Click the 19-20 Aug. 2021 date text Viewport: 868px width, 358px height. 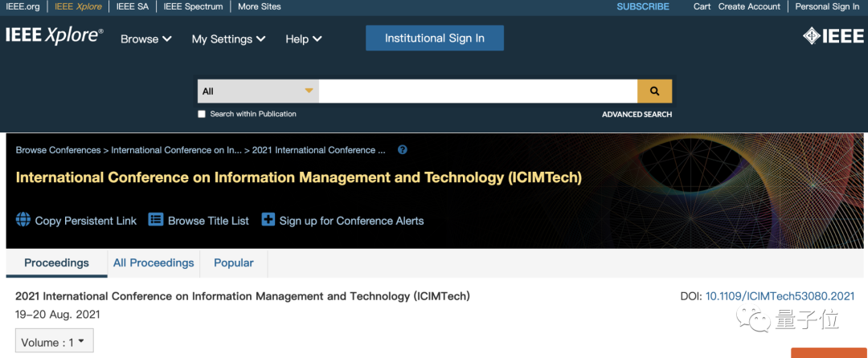[58, 315]
